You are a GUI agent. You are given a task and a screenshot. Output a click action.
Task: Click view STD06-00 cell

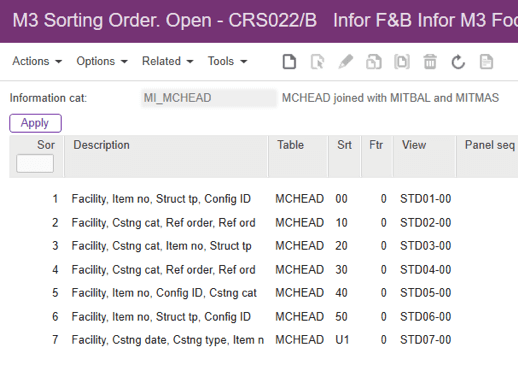426,317
